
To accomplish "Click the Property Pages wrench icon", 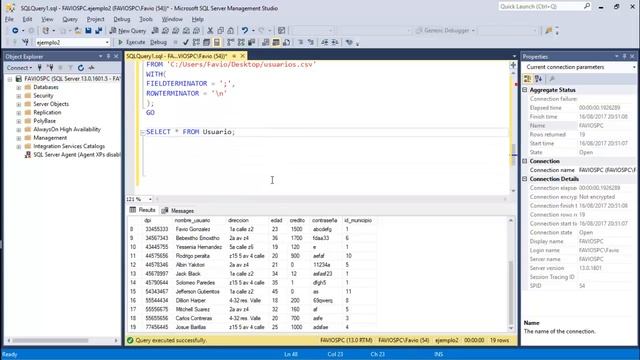I will pos(552,79).
